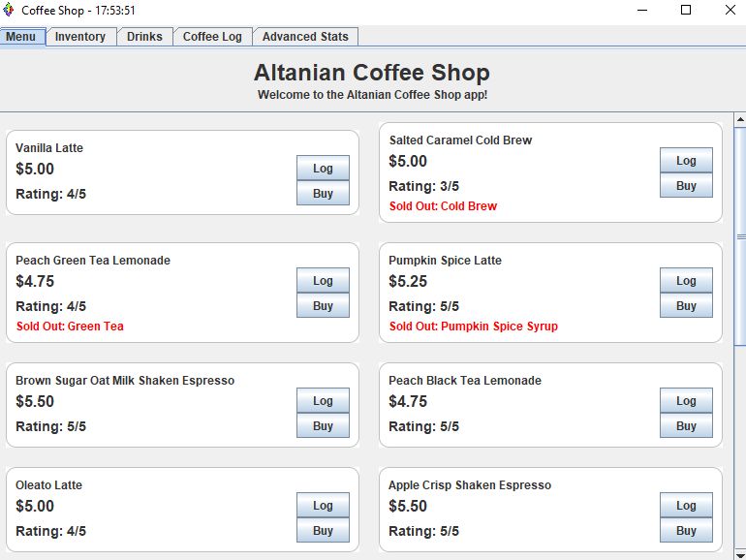Click the Oleato Latte drink name
This screenshot has width=746, height=560.
coord(48,484)
